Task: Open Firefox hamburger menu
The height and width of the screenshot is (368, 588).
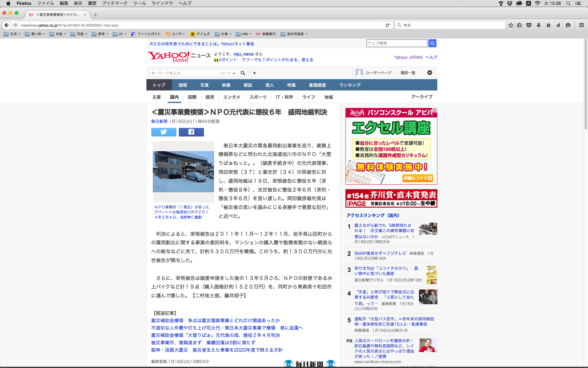Action: point(581,25)
